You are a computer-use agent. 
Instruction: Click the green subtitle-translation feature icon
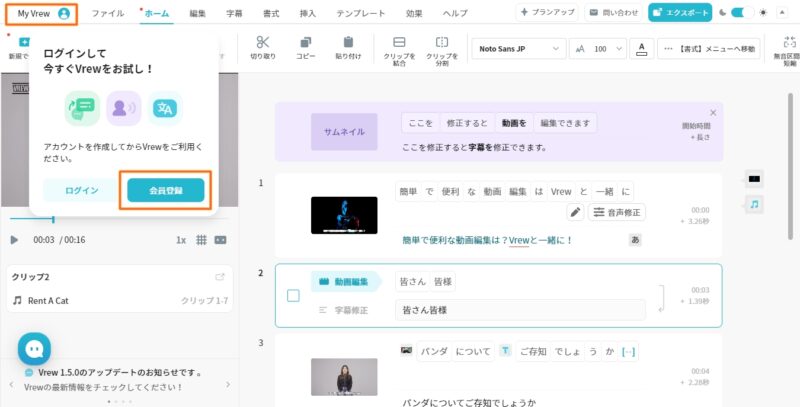[82, 108]
